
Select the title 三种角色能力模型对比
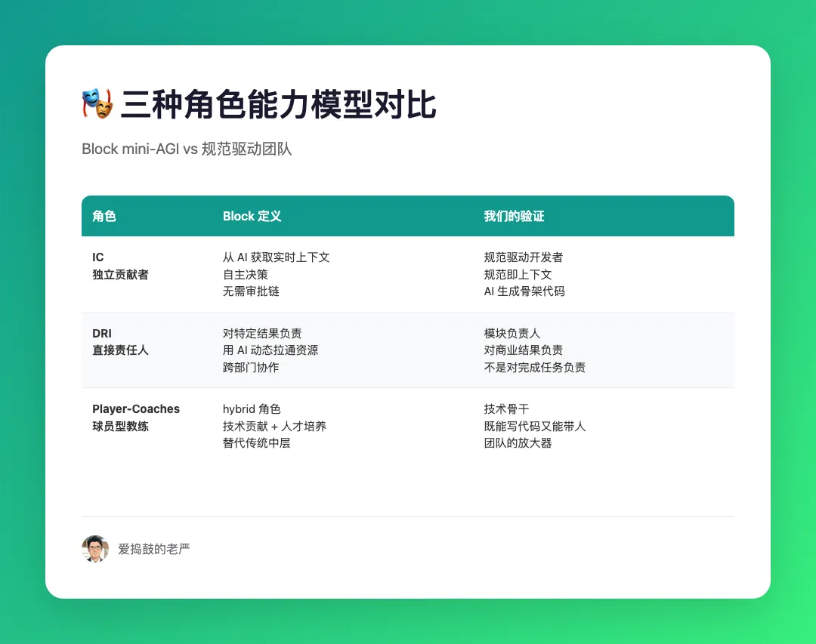point(278,104)
